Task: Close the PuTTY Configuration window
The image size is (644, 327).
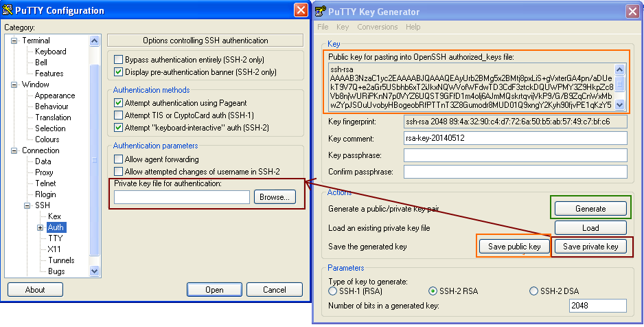Action: tap(301, 10)
